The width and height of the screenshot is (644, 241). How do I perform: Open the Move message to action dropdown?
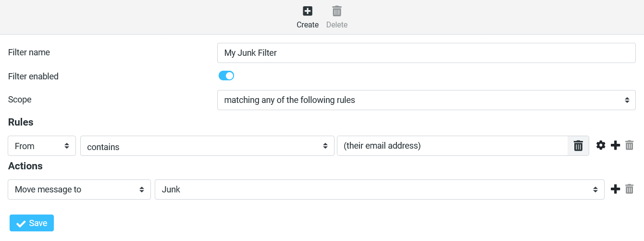coord(79,190)
